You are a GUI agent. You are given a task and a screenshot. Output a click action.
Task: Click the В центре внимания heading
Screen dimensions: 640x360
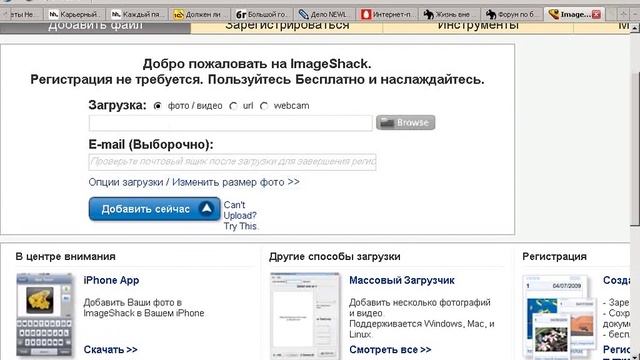(66, 256)
